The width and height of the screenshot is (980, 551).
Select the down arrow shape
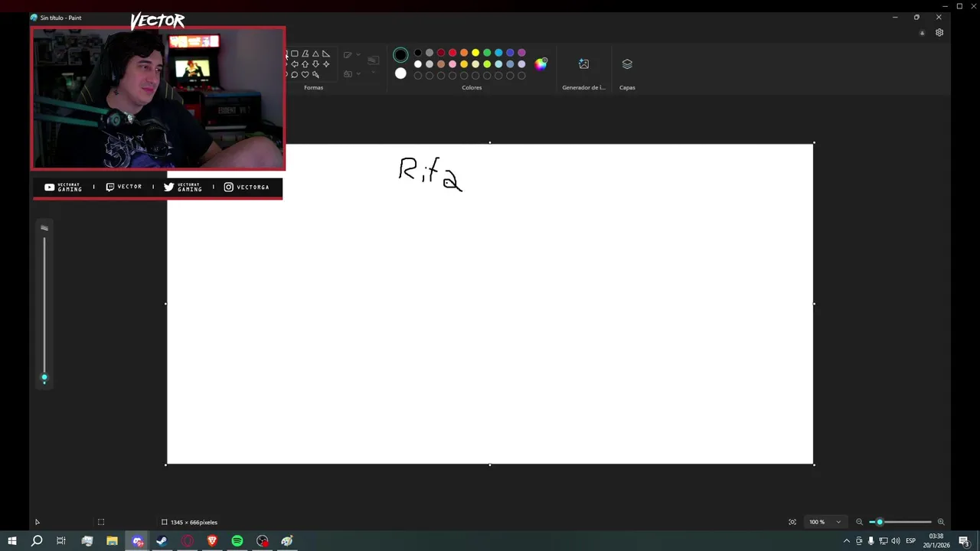(315, 64)
